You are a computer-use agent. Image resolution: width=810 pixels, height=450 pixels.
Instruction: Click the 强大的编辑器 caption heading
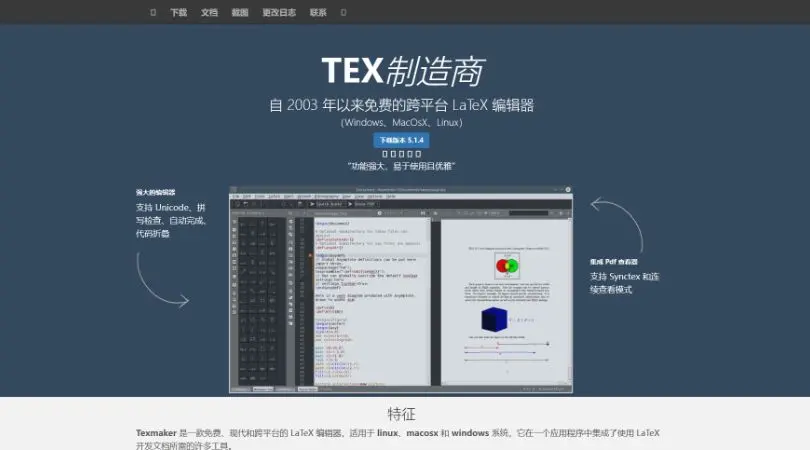click(155, 192)
